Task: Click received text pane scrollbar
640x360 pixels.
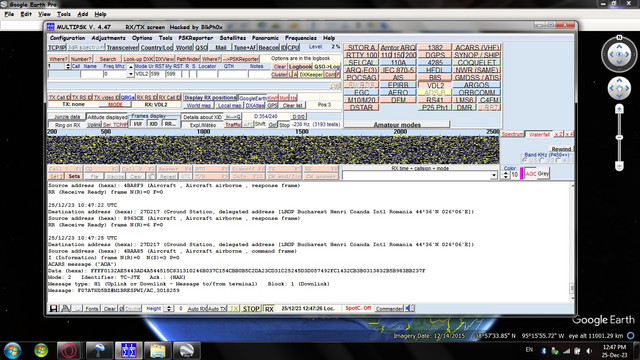Action: pyautogui.click(x=572, y=241)
